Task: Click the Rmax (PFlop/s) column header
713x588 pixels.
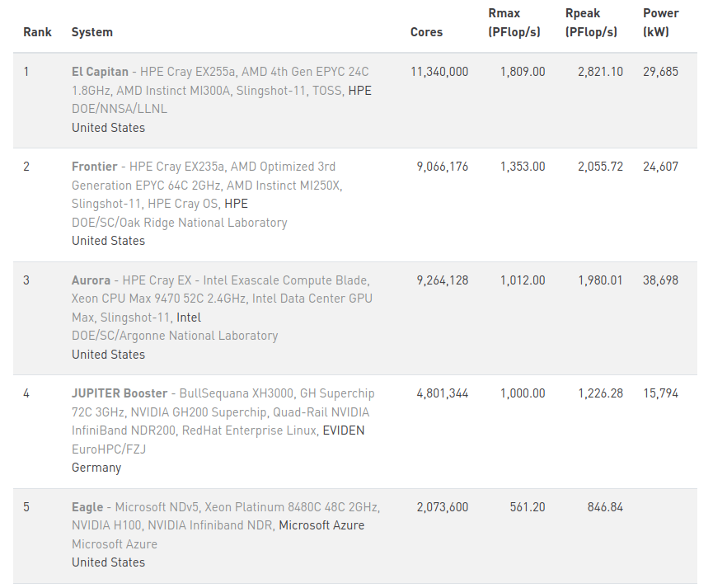Action: [514, 23]
